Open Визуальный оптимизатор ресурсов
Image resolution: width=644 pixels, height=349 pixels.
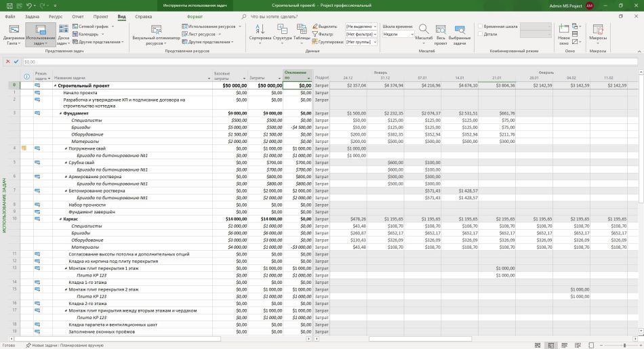tap(156, 35)
